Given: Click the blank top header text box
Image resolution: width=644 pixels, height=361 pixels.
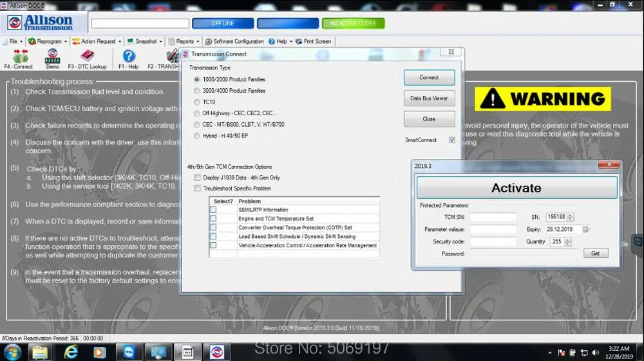Looking at the screenshot, I should [x=140, y=24].
